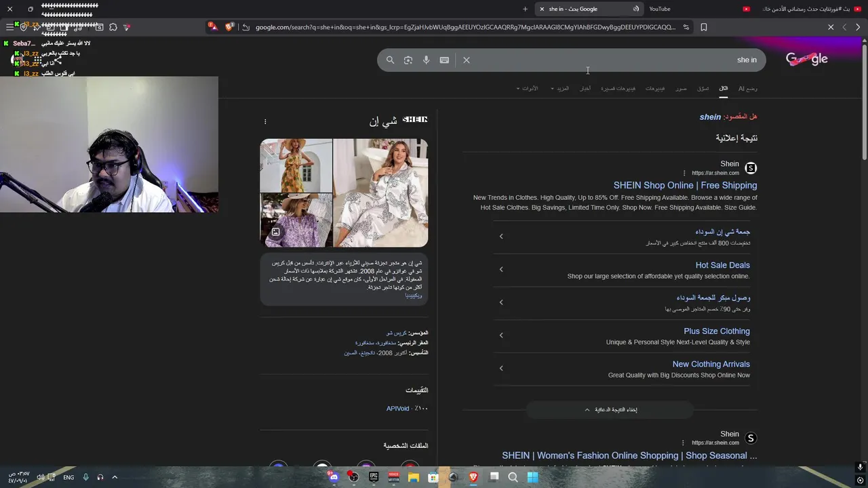Click the Google logo
Screen dimensions: 868x488
click(x=807, y=59)
